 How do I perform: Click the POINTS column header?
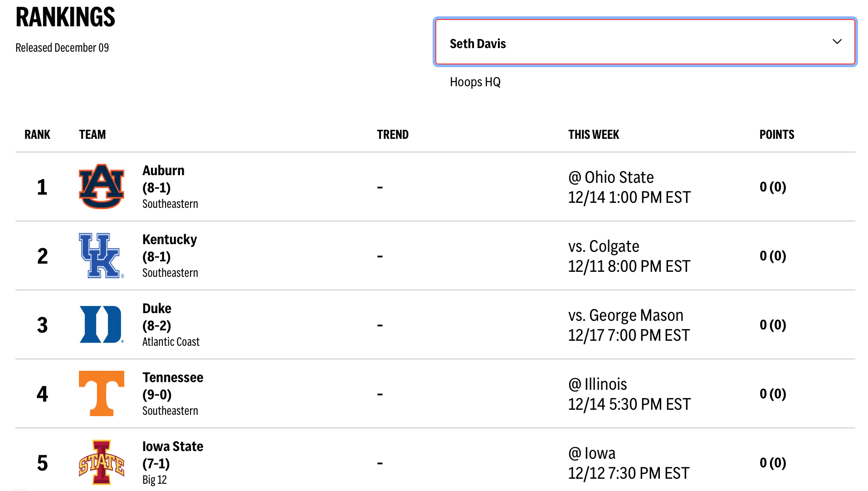pos(776,135)
